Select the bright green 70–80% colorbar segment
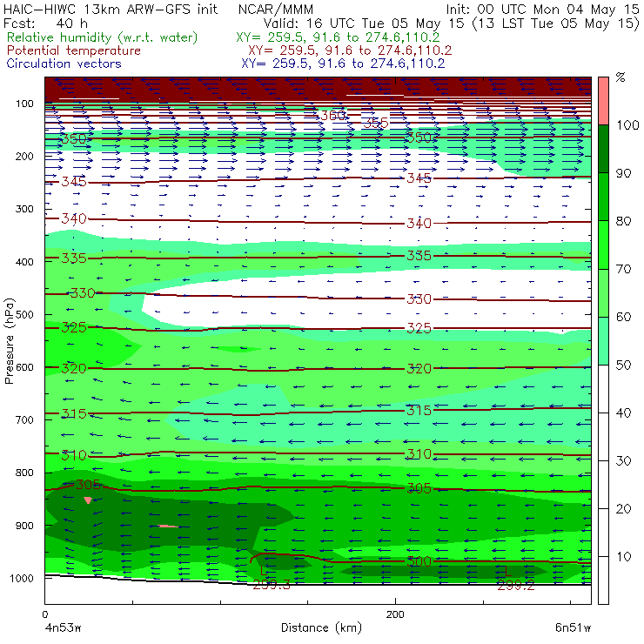 (x=603, y=245)
